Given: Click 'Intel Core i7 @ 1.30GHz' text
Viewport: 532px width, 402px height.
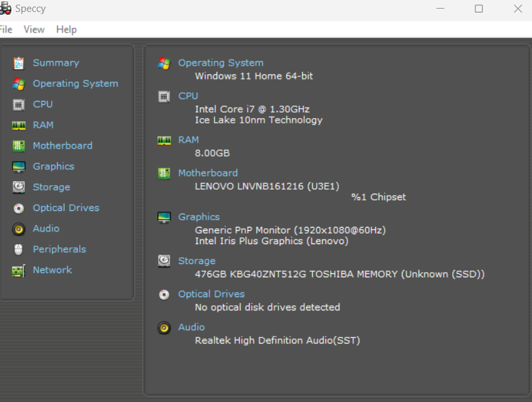Looking at the screenshot, I should 252,109.
